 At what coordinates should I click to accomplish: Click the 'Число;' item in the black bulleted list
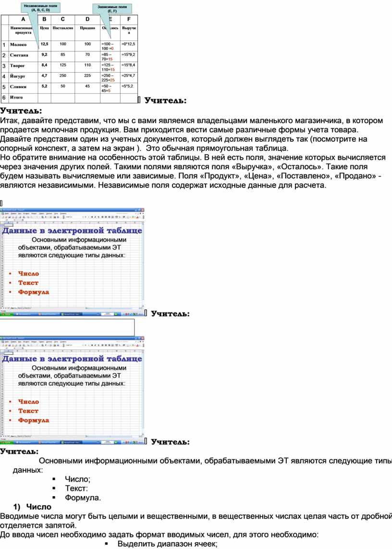click(x=78, y=479)
